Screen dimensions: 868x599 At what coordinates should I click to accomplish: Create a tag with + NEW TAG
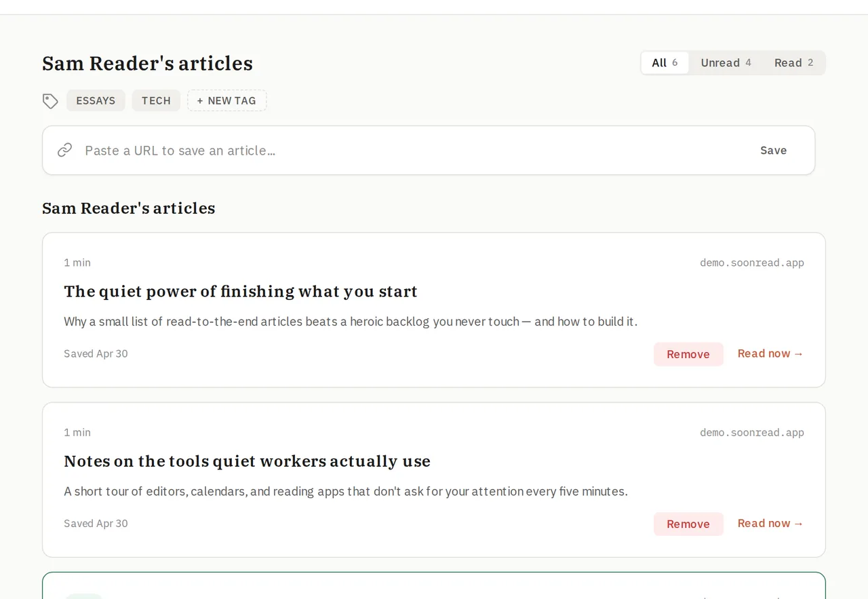pos(226,100)
